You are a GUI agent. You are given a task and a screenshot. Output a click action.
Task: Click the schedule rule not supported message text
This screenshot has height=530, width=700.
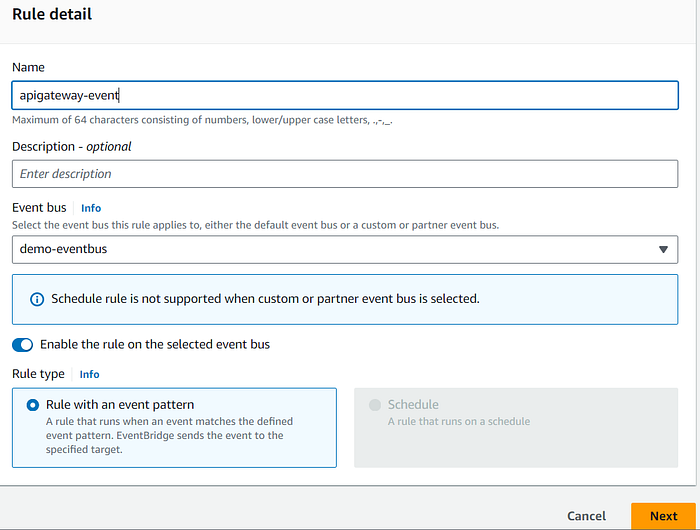[265, 299]
